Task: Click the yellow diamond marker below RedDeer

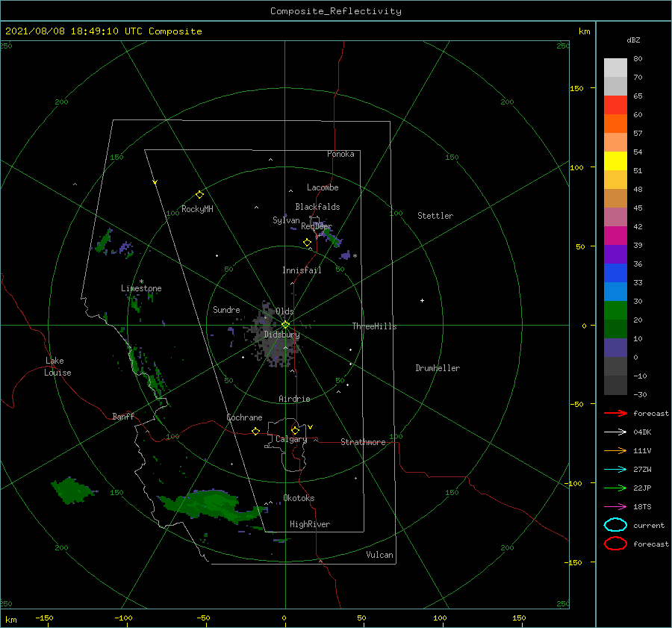Action: (307, 243)
